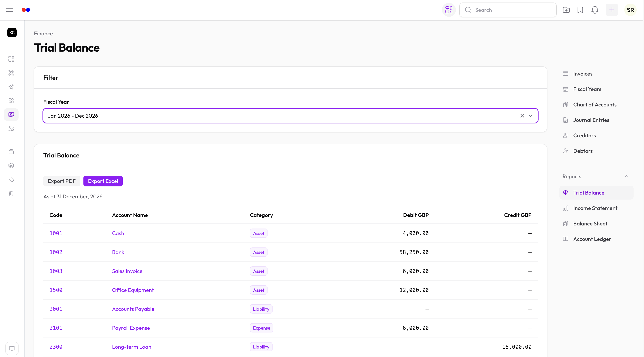Open the apps grid icon beside Search

(x=449, y=10)
